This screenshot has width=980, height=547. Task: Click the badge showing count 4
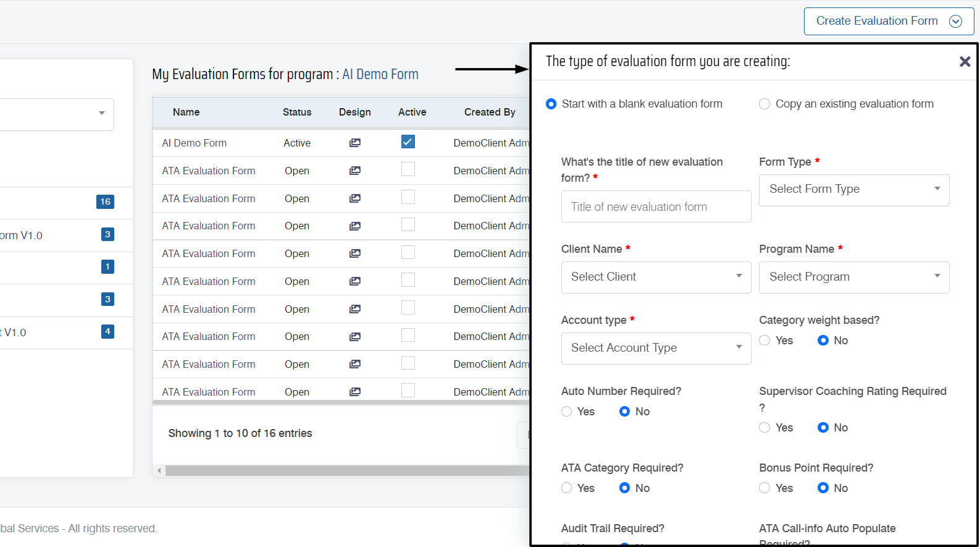(x=107, y=332)
